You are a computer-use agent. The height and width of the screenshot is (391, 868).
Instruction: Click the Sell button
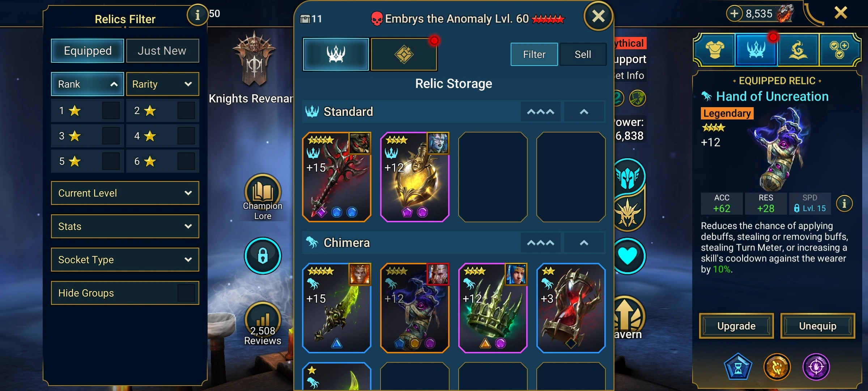(x=583, y=54)
